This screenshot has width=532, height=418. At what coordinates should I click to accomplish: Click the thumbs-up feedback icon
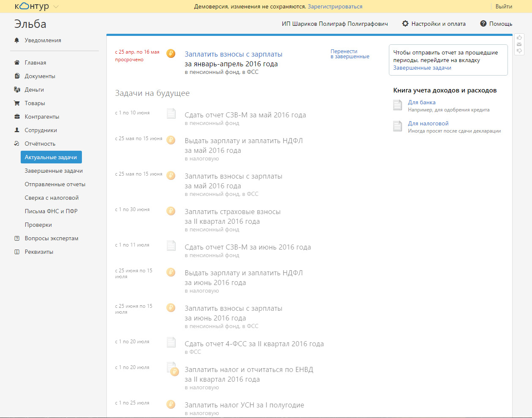[519, 38]
